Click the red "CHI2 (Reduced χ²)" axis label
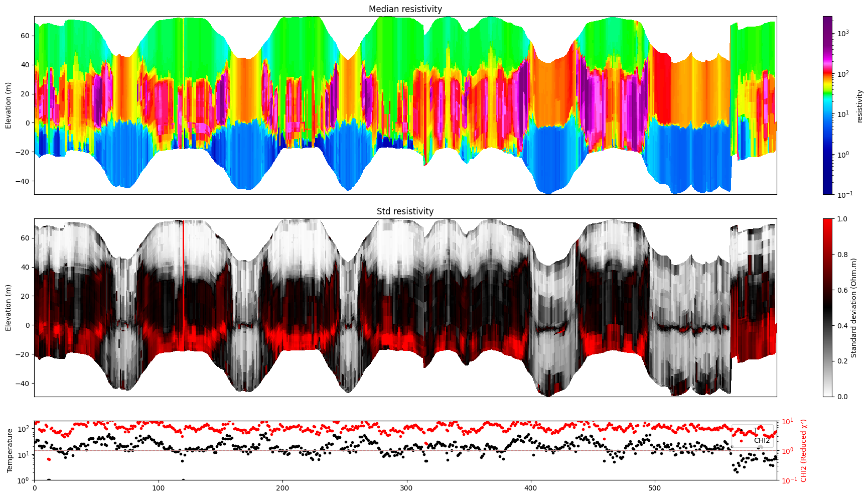868x497 pixels. (x=803, y=450)
